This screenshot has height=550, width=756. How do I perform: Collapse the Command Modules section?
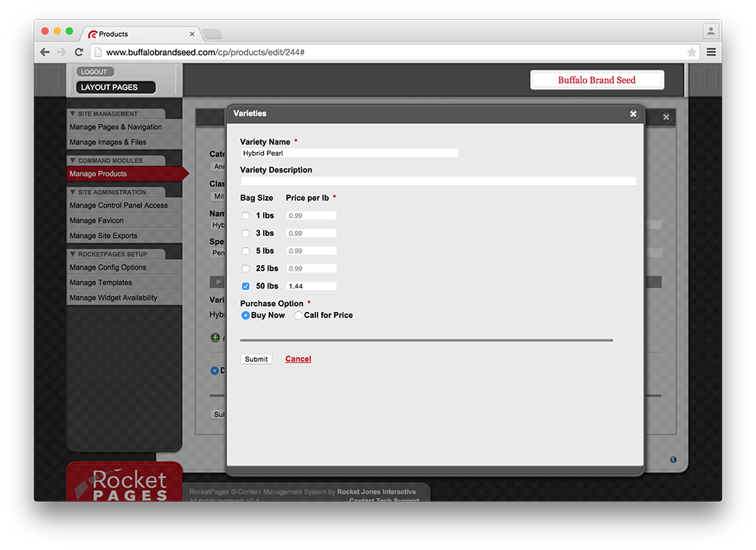[73, 161]
